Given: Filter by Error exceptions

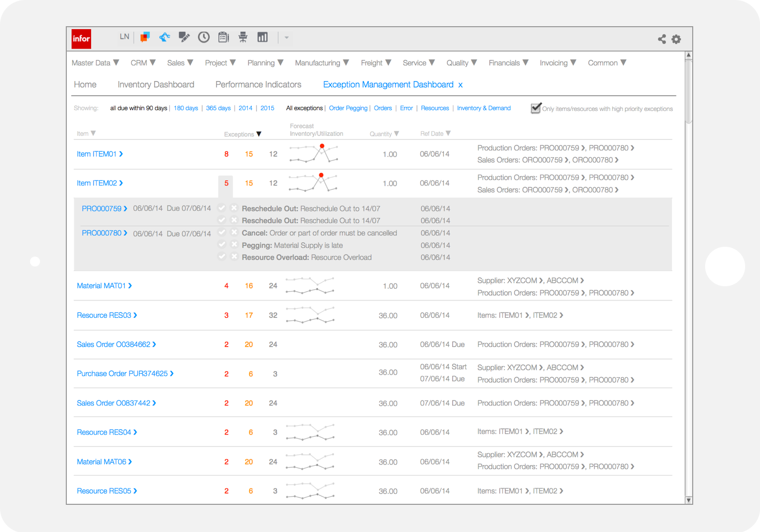Looking at the screenshot, I should coord(406,108).
